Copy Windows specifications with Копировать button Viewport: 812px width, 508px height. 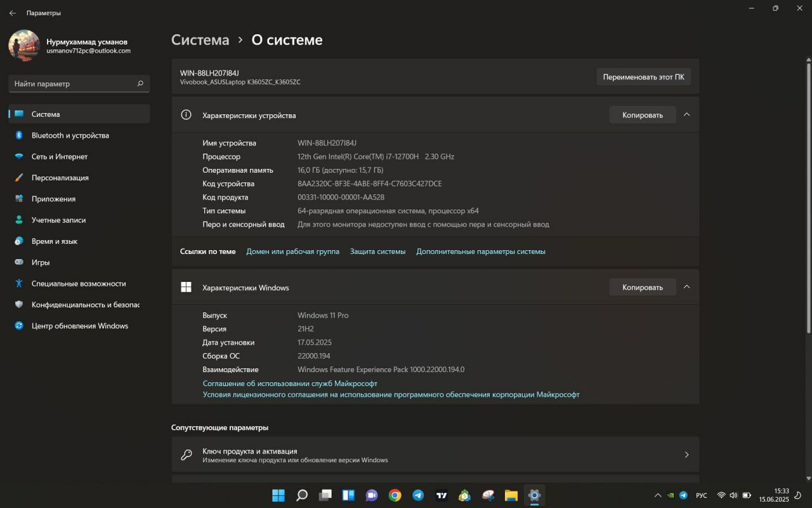point(643,287)
